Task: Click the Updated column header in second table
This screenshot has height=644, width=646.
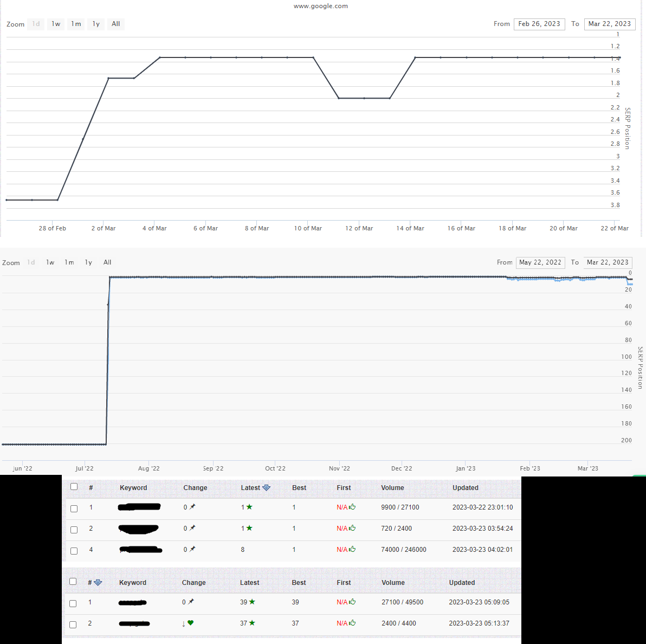Action: pyautogui.click(x=462, y=583)
